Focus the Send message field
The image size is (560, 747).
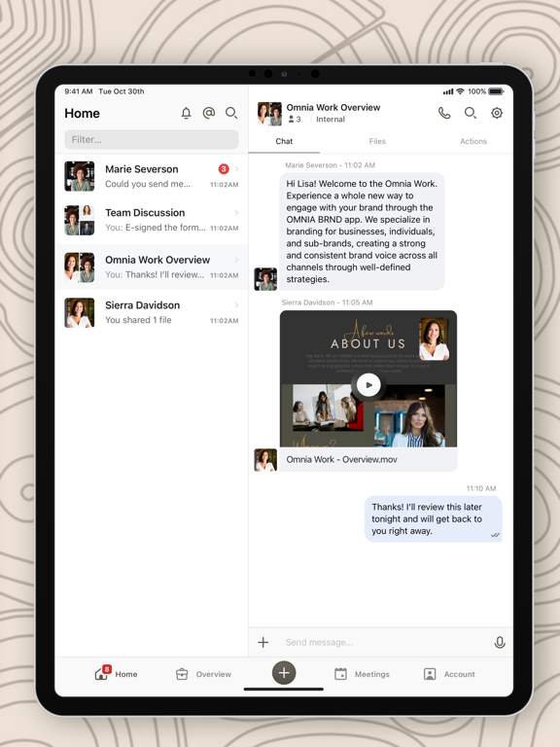pos(383,642)
